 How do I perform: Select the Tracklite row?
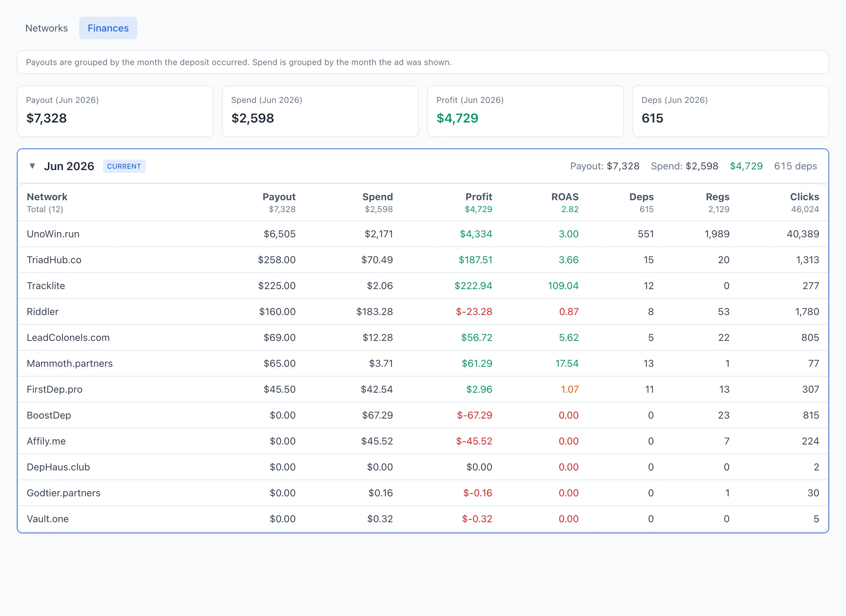[x=423, y=286]
